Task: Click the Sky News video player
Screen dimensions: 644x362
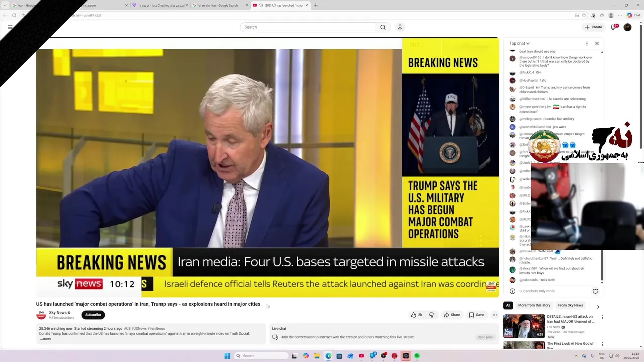Action: point(268,167)
